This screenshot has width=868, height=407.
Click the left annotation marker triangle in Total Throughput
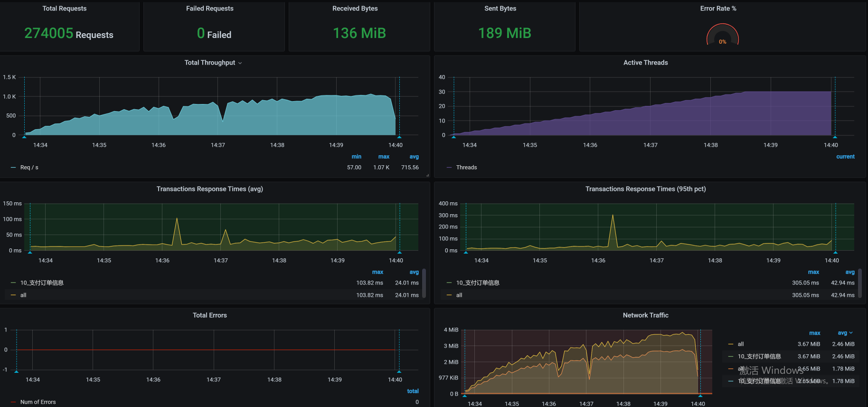tap(24, 137)
